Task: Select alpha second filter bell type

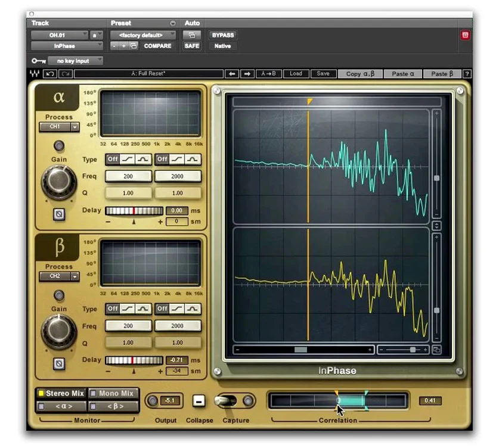Action: click(193, 159)
